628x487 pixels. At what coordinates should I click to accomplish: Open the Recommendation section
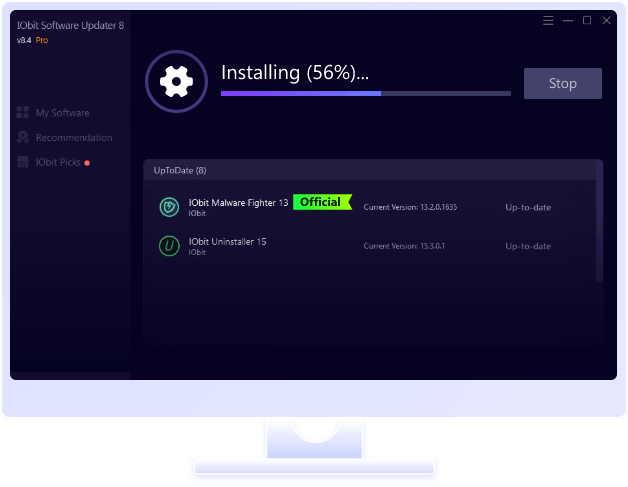click(x=73, y=138)
